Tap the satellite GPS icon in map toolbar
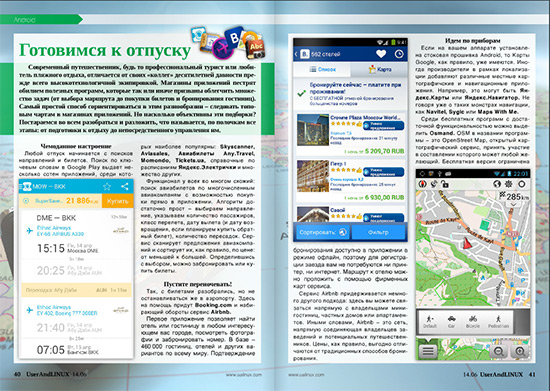The image size is (550, 391). [434, 184]
